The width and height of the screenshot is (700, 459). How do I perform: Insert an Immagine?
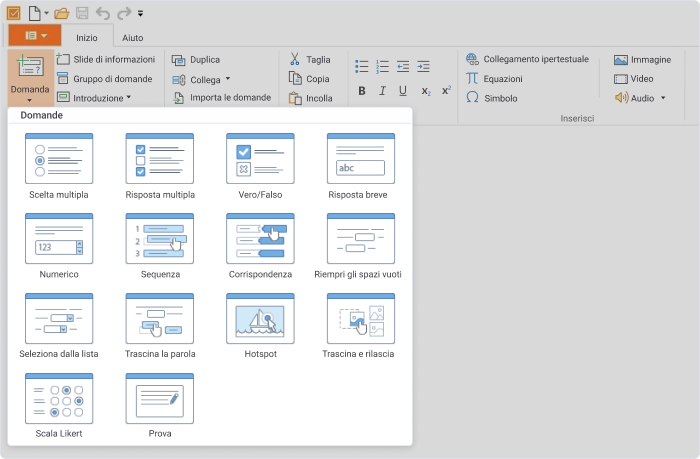coord(642,60)
